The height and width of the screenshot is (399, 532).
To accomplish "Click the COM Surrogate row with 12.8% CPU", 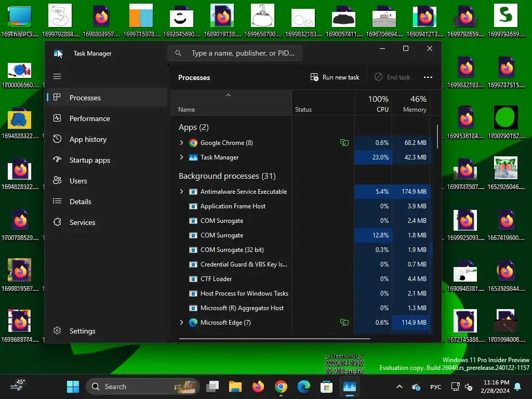I will tap(301, 235).
